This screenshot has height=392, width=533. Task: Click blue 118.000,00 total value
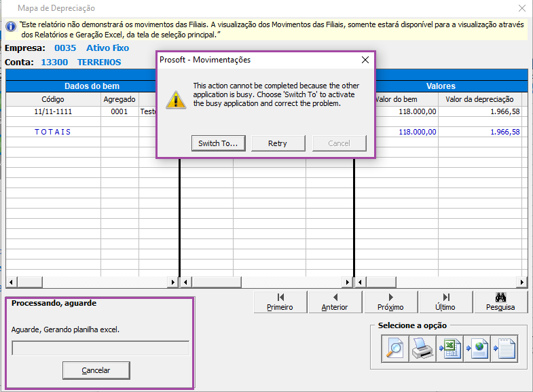[x=418, y=132]
